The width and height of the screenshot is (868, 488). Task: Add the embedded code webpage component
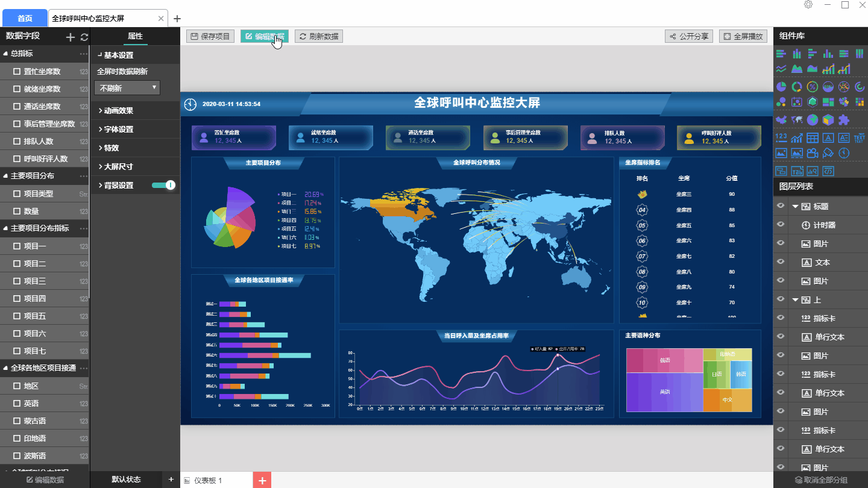[x=828, y=170]
